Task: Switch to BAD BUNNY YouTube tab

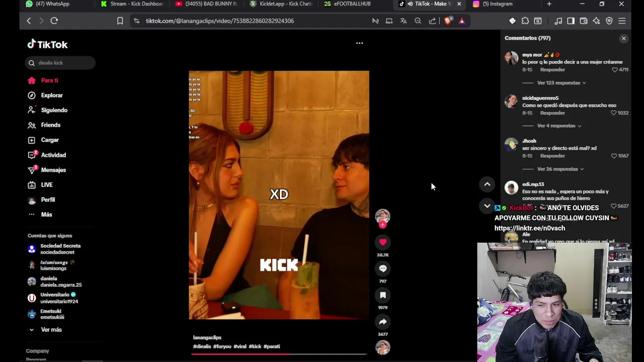Action: click(x=207, y=4)
